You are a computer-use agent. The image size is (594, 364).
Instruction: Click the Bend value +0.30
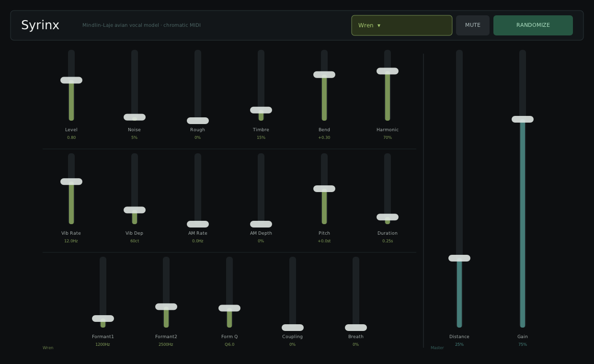tap(324, 137)
